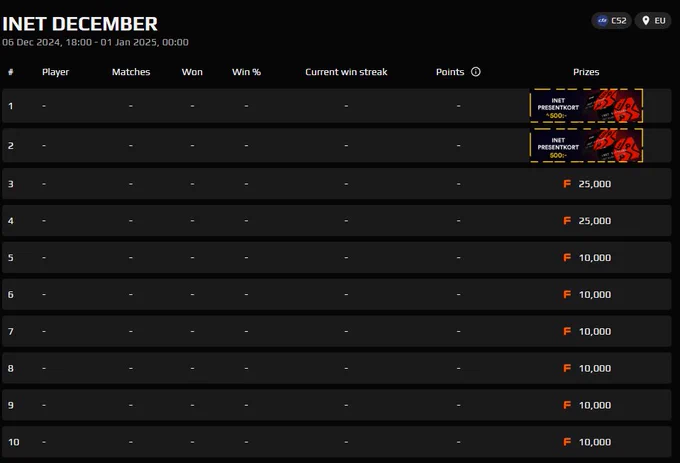Viewport: 680px width, 463px height.
Task: Click the 25,000 prize value in row 4
Action: click(x=595, y=221)
